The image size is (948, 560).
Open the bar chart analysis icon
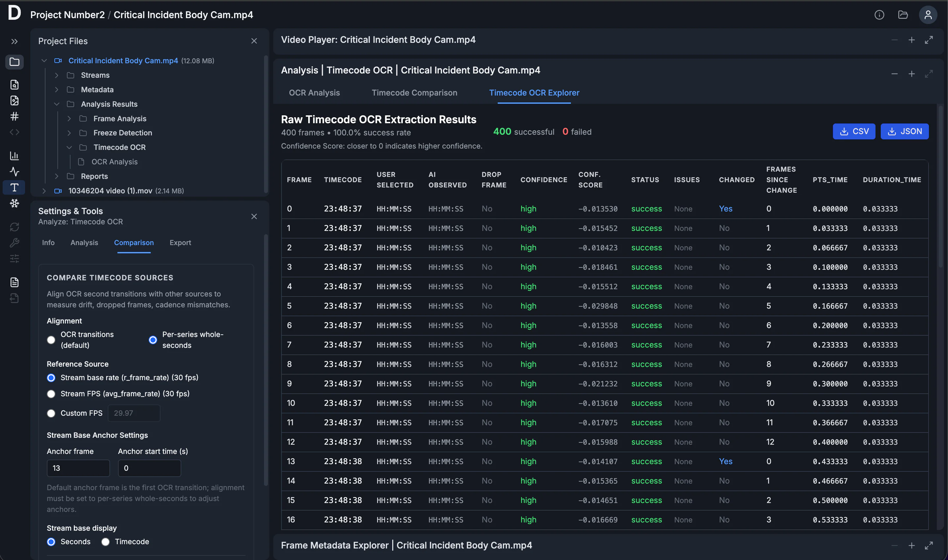(15, 155)
